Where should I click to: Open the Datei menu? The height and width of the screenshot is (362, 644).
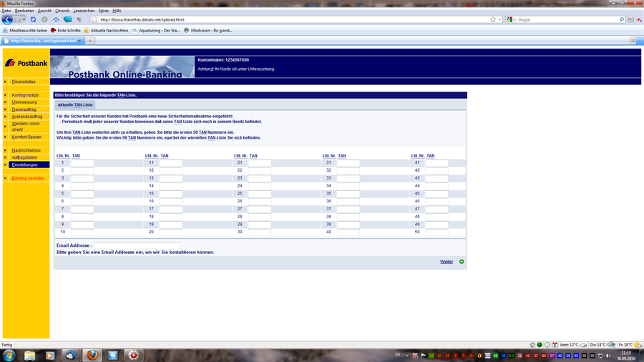[6, 11]
